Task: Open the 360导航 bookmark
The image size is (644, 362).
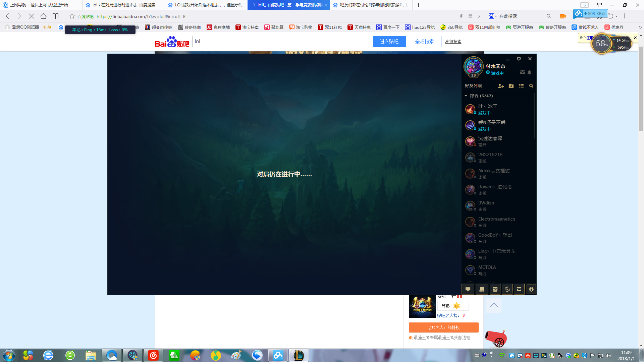Action: (451, 27)
